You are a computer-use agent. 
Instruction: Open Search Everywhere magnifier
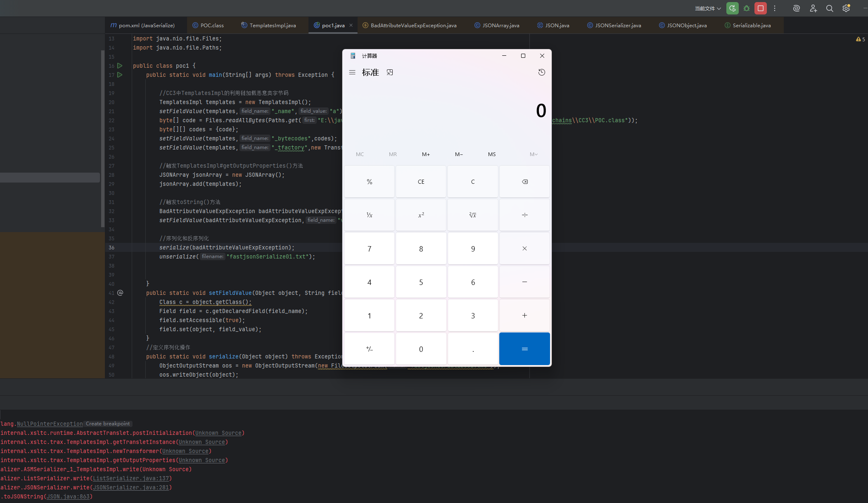(830, 8)
